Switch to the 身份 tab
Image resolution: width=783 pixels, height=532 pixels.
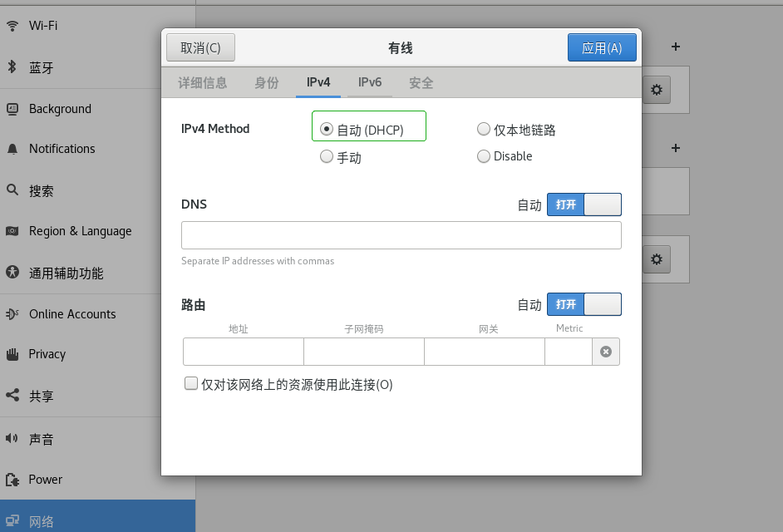pyautogui.click(x=267, y=82)
